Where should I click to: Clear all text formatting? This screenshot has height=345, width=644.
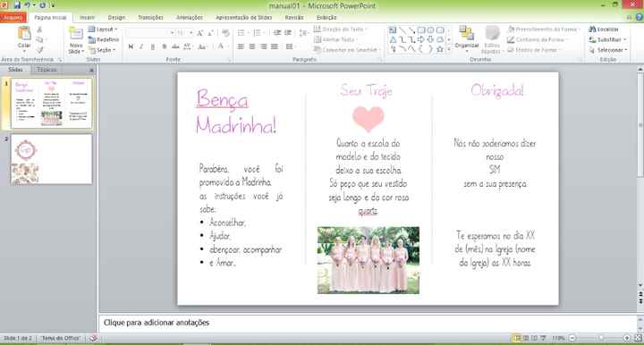(x=225, y=33)
